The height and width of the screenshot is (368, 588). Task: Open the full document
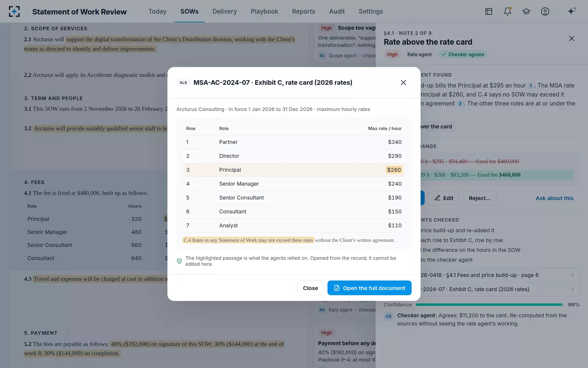tap(370, 288)
